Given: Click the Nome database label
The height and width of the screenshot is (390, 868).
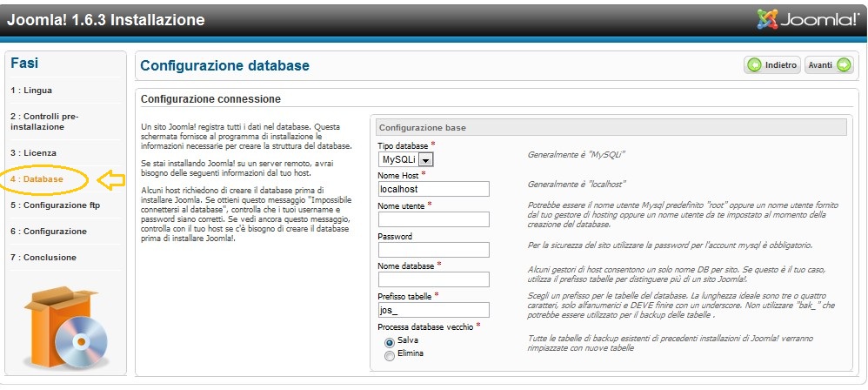Looking at the screenshot, I should pyautogui.click(x=406, y=266).
